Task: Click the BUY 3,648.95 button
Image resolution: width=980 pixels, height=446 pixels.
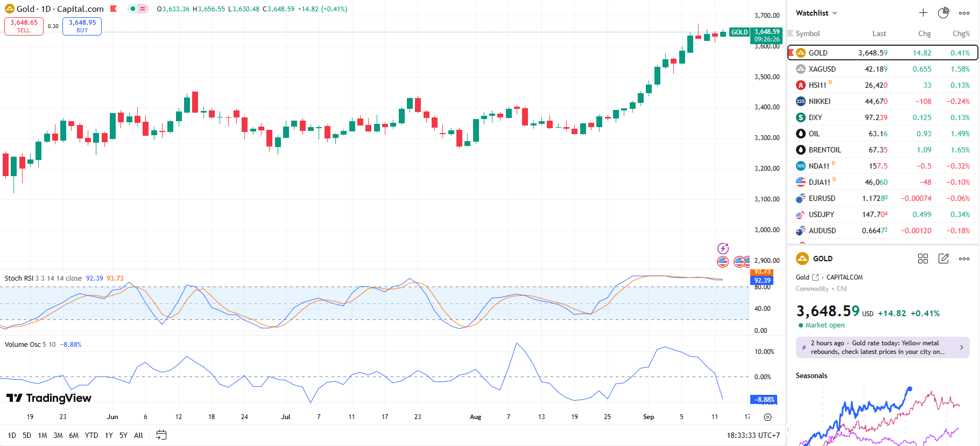Action: (x=82, y=26)
